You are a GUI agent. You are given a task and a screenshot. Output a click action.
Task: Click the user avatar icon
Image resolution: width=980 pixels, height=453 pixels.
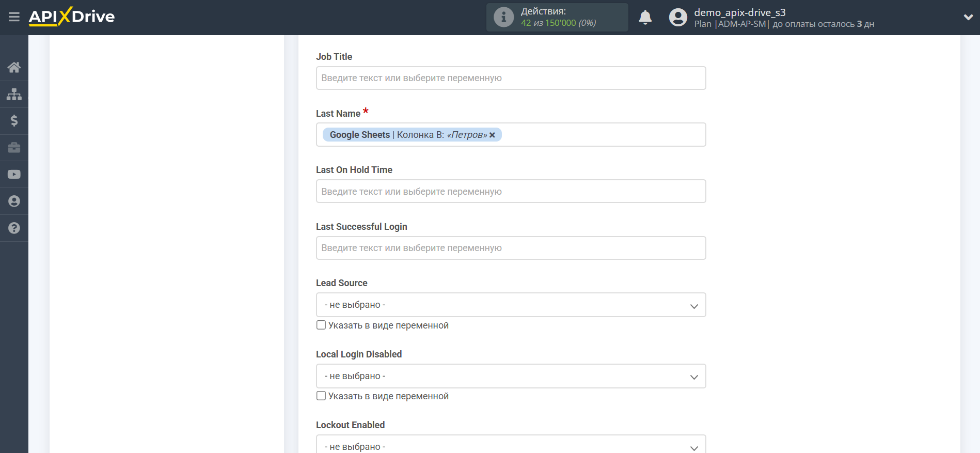click(678, 18)
